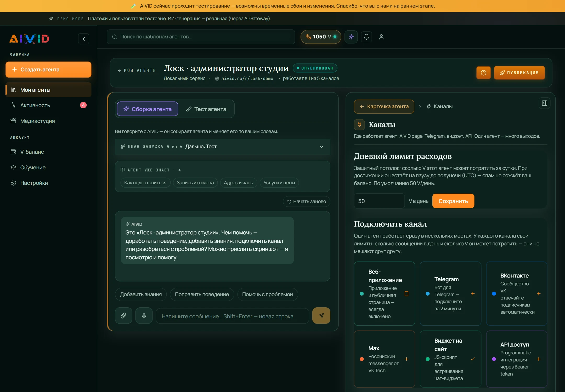Open Обучение page

(48, 168)
